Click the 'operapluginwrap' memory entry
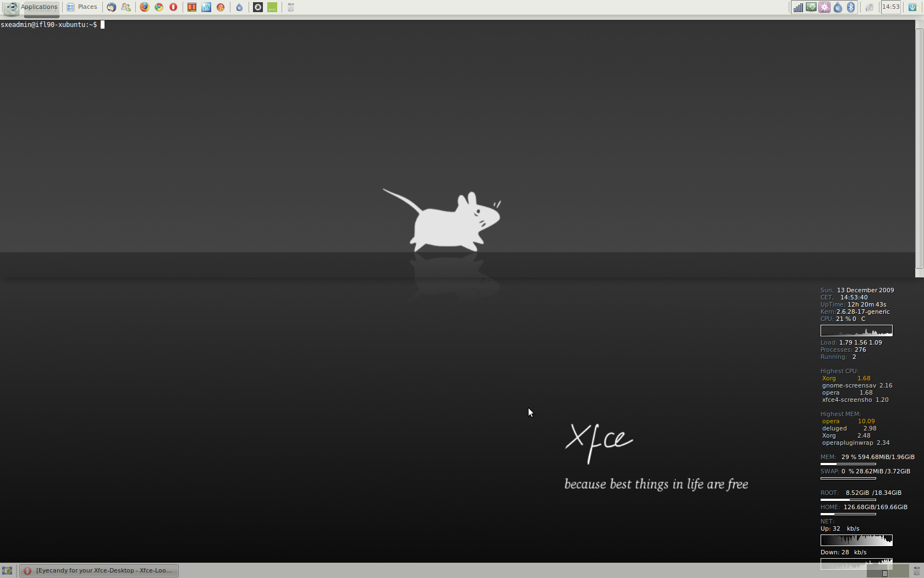This screenshot has width=924, height=578. pyautogui.click(x=847, y=443)
